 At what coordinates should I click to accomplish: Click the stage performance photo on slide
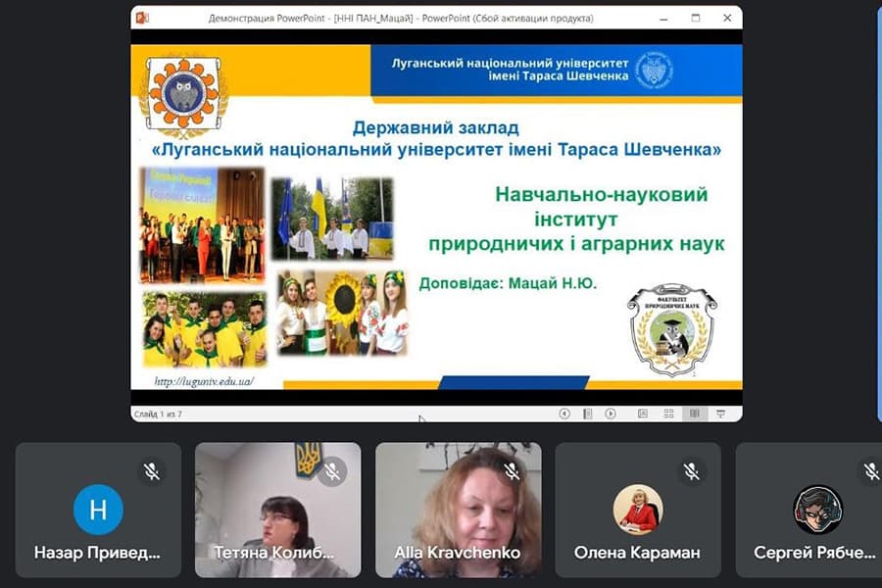point(203,225)
